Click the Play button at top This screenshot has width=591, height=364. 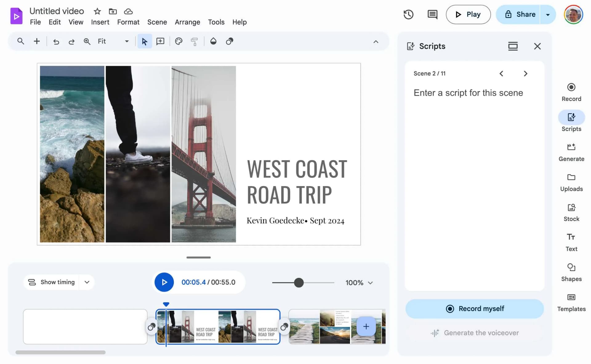click(x=468, y=14)
